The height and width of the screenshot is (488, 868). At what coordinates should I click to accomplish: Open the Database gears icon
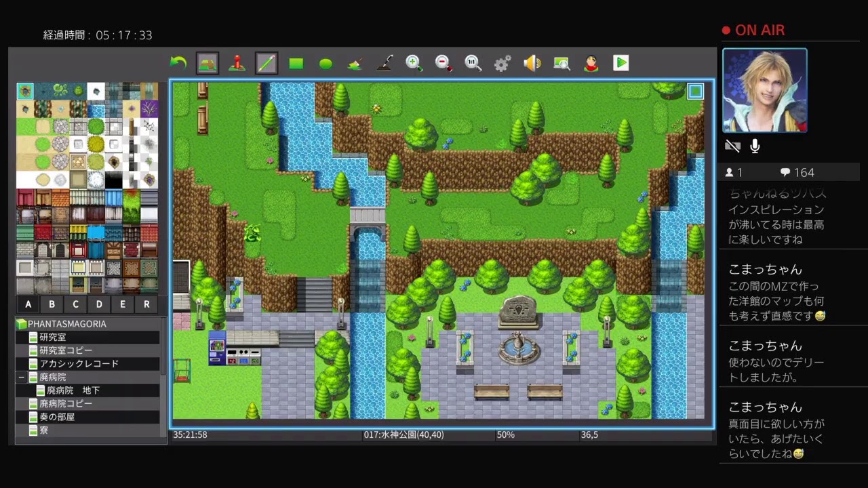tap(502, 63)
